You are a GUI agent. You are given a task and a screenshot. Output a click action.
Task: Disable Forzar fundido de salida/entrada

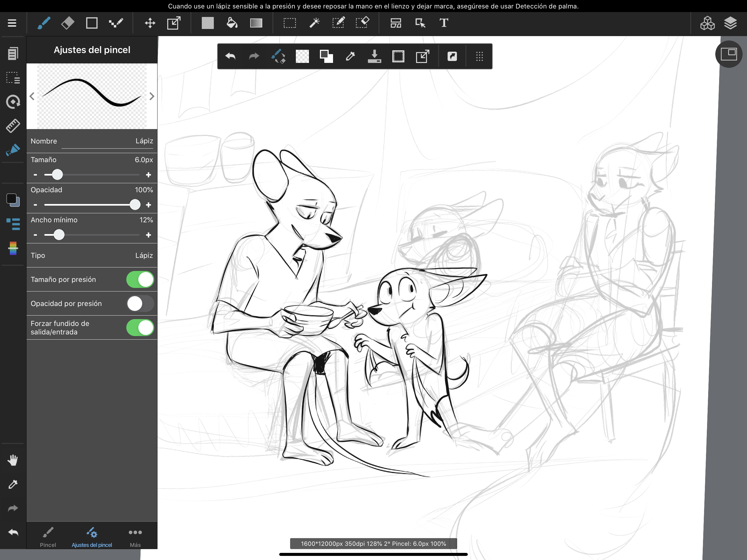(x=140, y=328)
